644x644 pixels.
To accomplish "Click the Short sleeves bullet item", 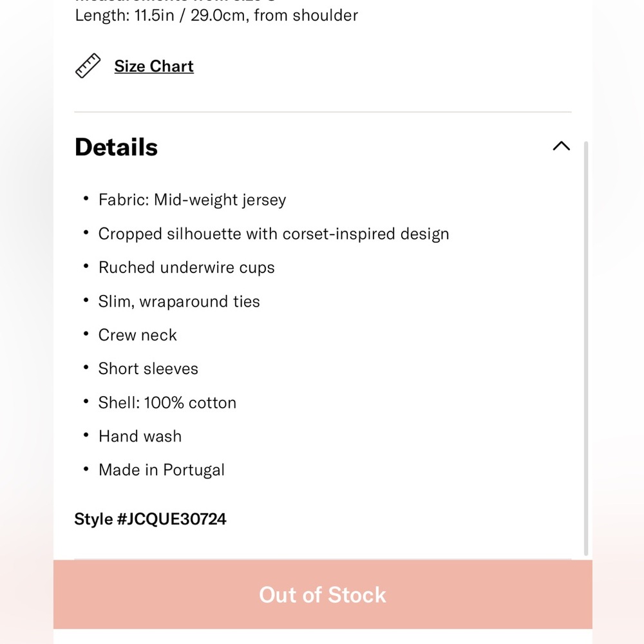I will pos(148,368).
